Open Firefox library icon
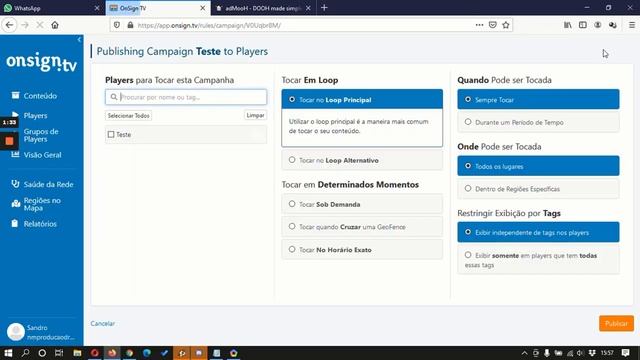This screenshot has width=640, height=360. click(x=567, y=25)
